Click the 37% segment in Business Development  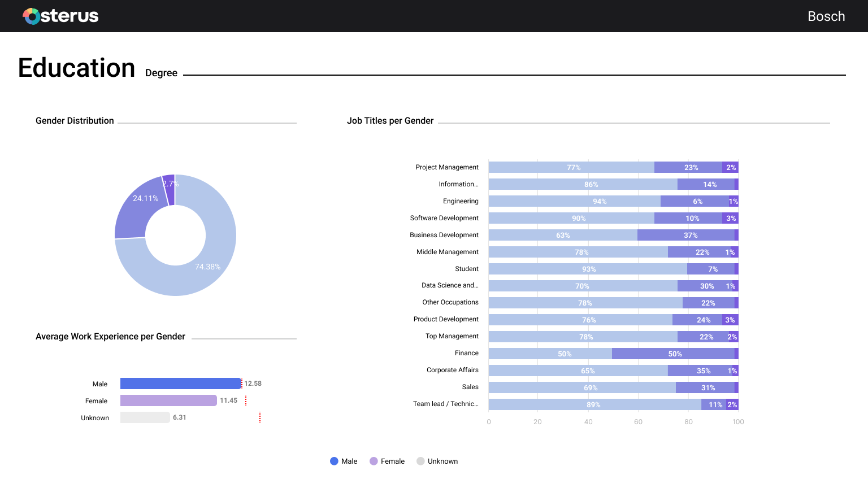[686, 235]
